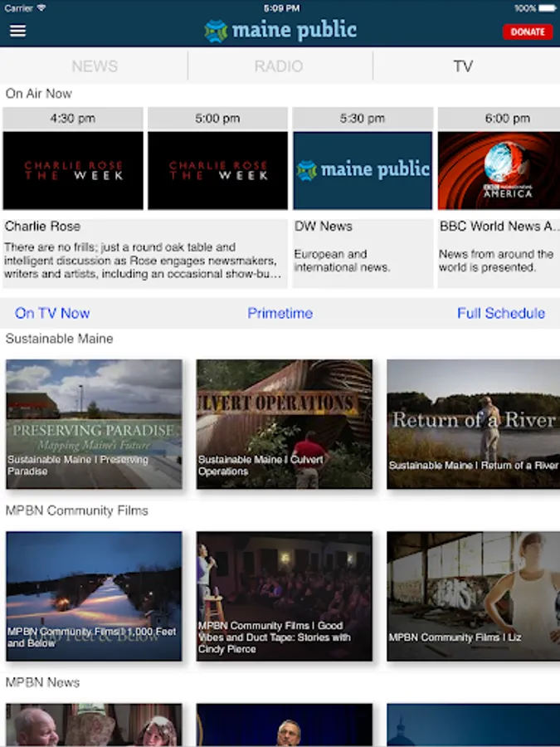
Task: Click the red DONATE button
Action: pyautogui.click(x=528, y=32)
